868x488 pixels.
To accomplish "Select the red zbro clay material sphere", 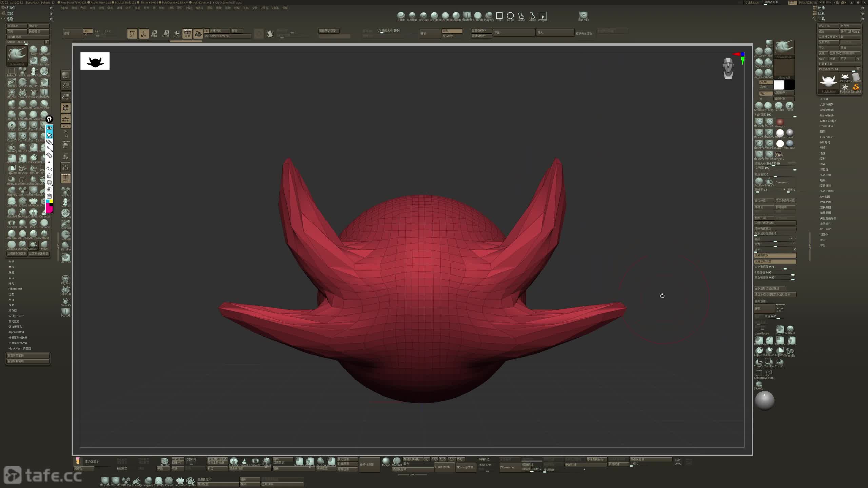I will point(780,122).
